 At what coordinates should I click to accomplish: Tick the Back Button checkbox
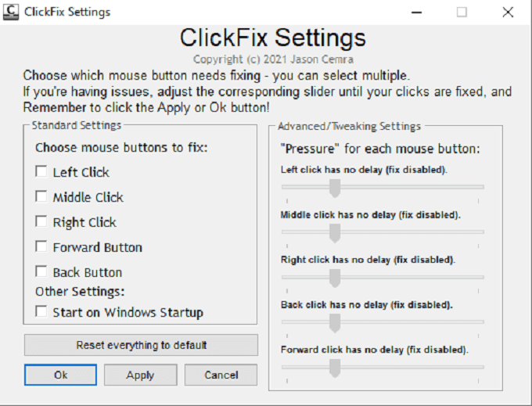pos(41,272)
